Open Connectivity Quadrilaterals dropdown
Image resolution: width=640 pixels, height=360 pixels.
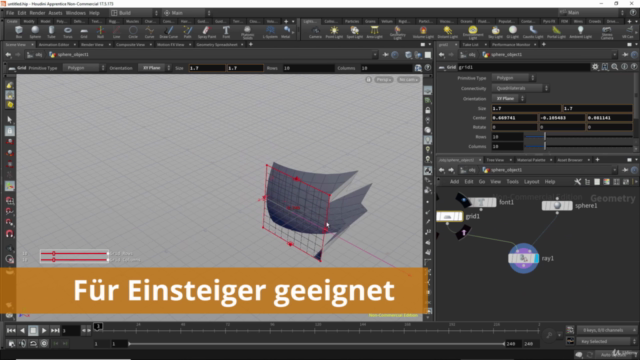(x=520, y=88)
